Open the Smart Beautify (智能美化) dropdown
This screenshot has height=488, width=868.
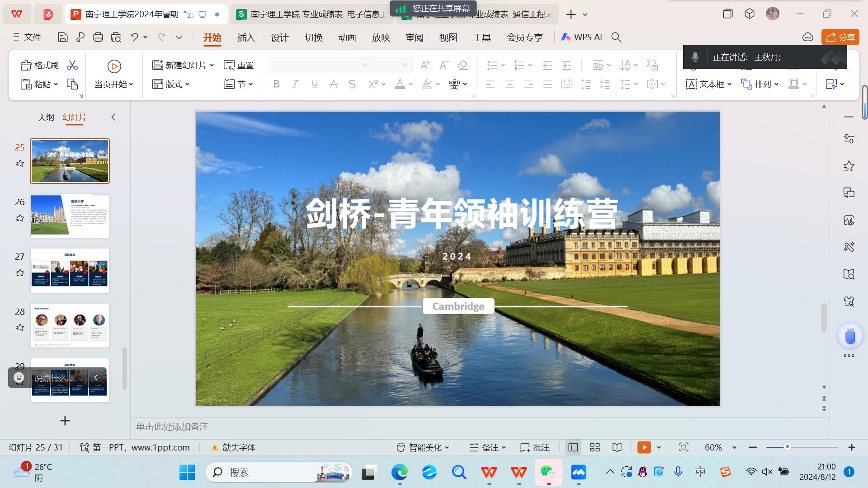click(x=423, y=447)
